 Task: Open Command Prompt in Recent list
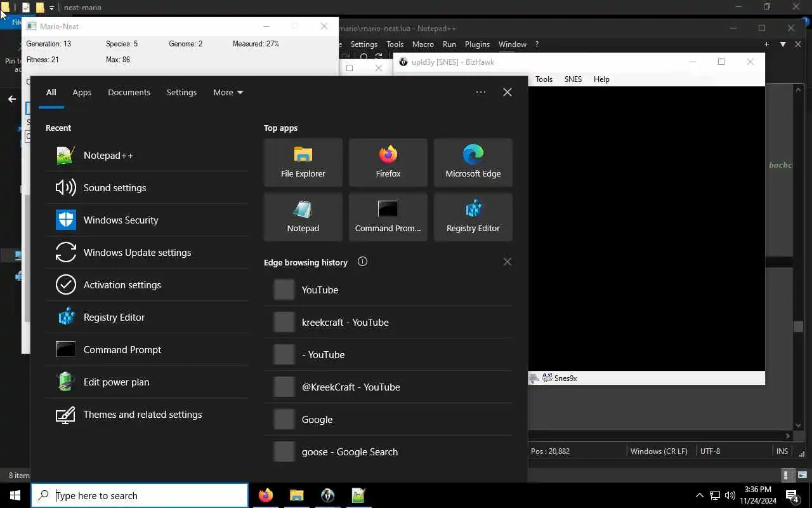[x=147, y=349]
